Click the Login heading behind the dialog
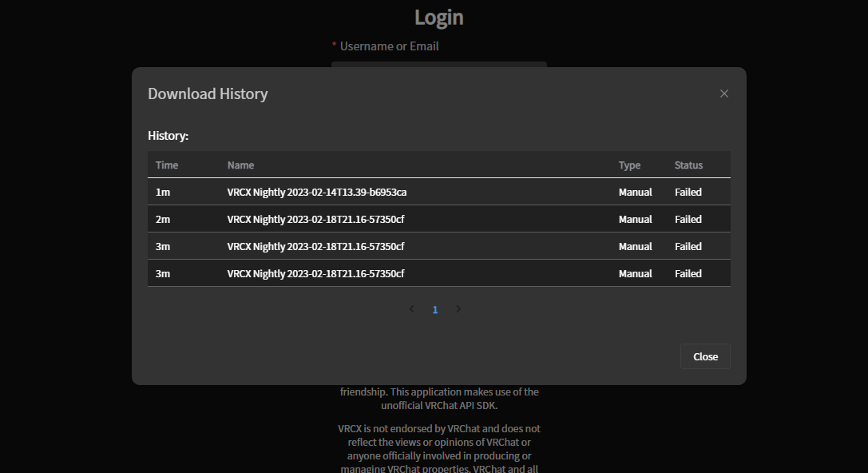 click(x=438, y=17)
